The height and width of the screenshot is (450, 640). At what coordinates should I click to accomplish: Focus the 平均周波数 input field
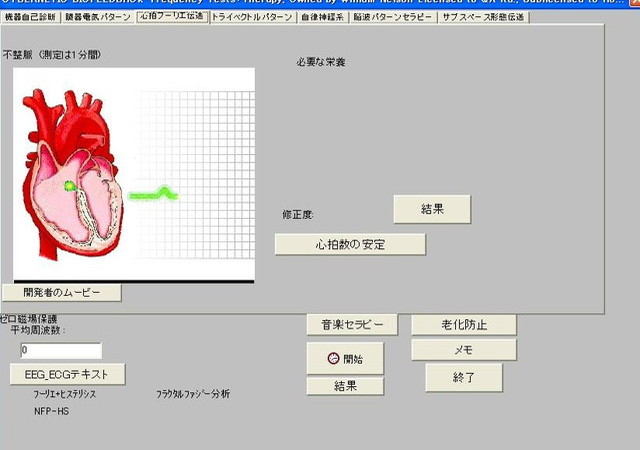61,350
